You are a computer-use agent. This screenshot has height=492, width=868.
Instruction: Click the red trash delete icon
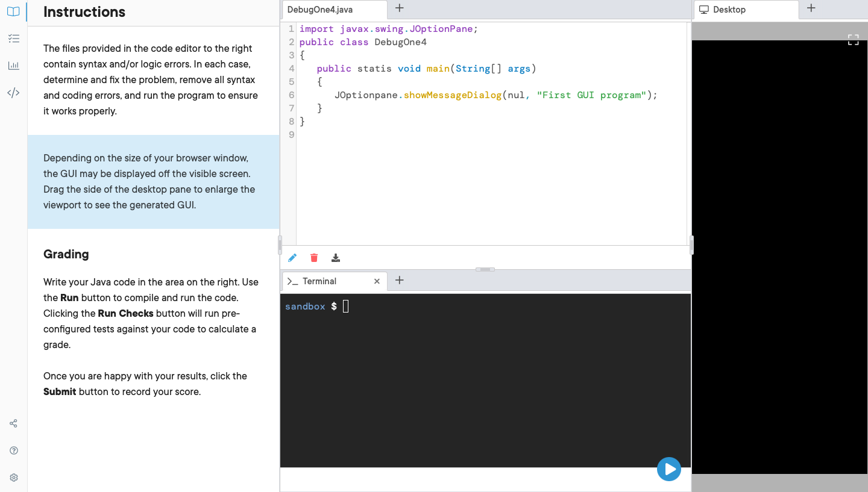click(313, 257)
